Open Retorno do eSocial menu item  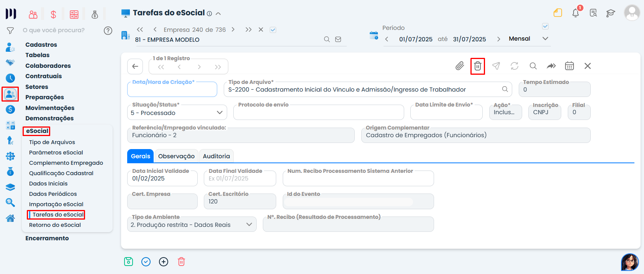55,225
